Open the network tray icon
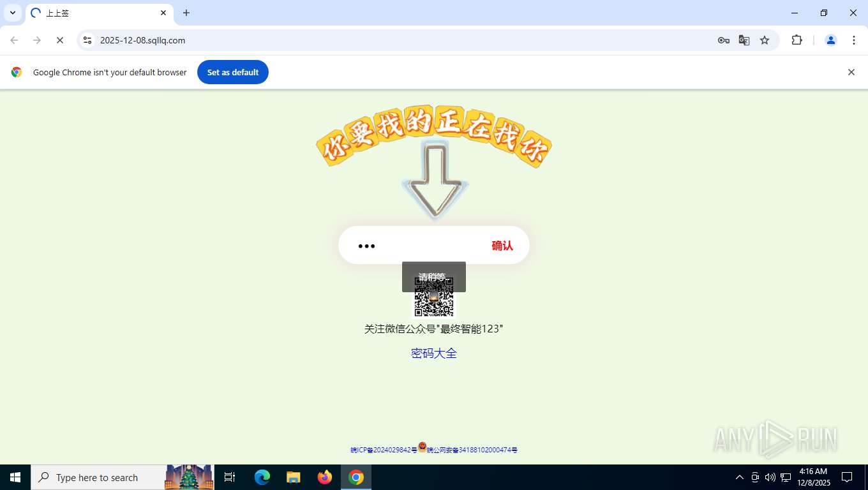Screen dimensions: 868x490 tap(786, 477)
